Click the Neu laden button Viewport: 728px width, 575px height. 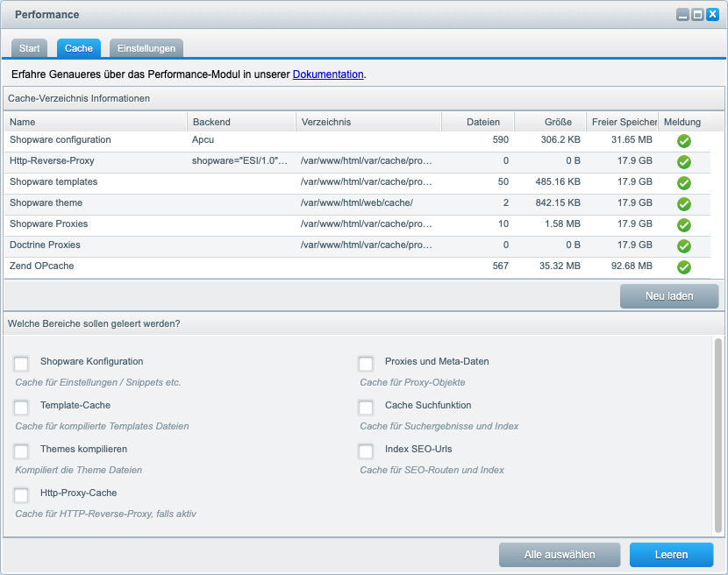point(669,296)
